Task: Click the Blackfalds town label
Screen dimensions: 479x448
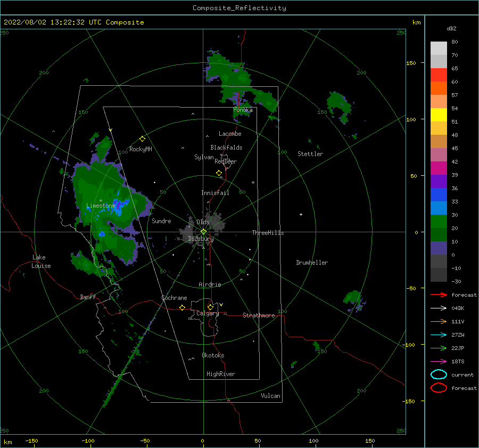Action: point(226,148)
